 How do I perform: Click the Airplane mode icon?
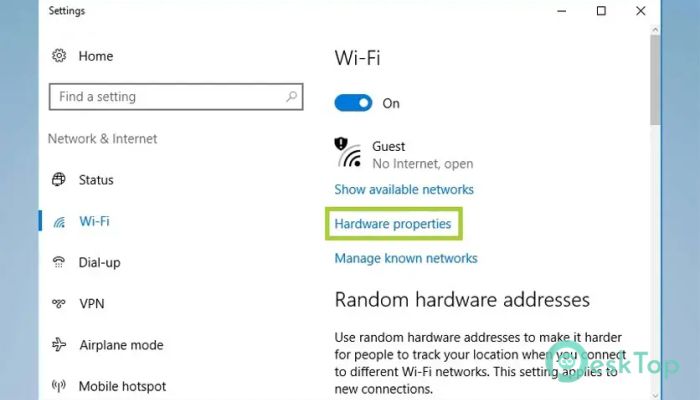tap(58, 345)
